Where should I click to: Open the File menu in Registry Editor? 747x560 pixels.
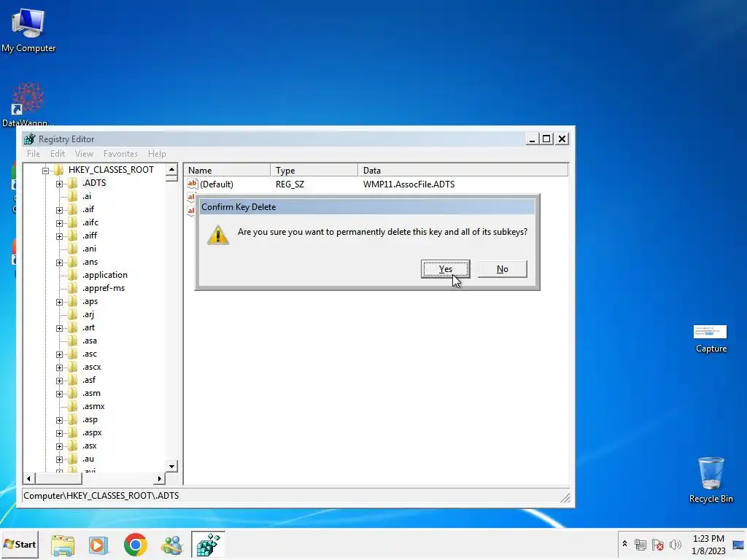(34, 154)
